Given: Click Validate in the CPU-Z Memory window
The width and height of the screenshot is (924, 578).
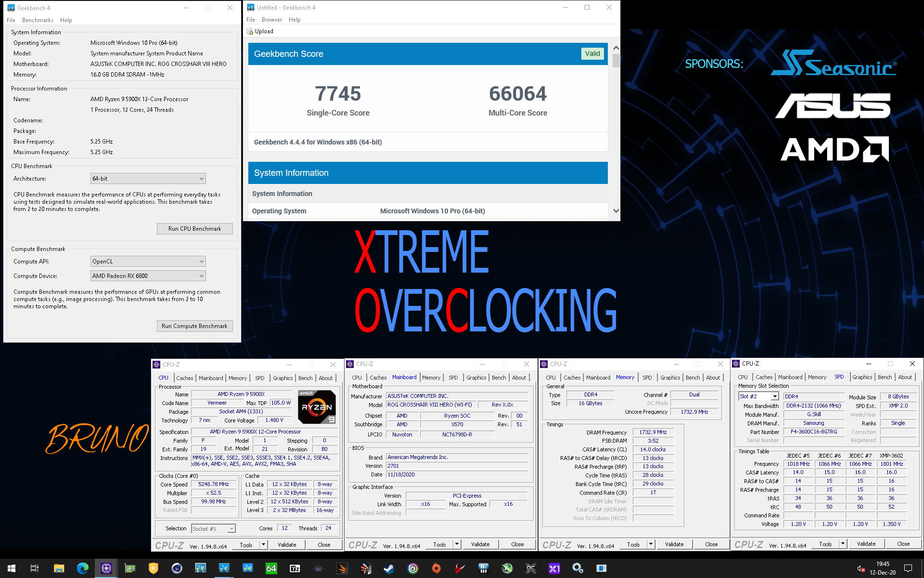Looking at the screenshot, I should tap(674, 544).
